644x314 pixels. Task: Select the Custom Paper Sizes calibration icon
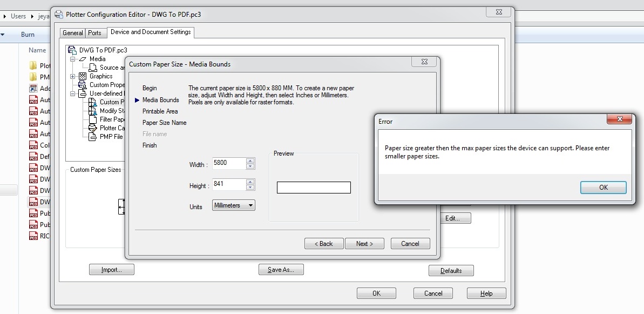93,102
